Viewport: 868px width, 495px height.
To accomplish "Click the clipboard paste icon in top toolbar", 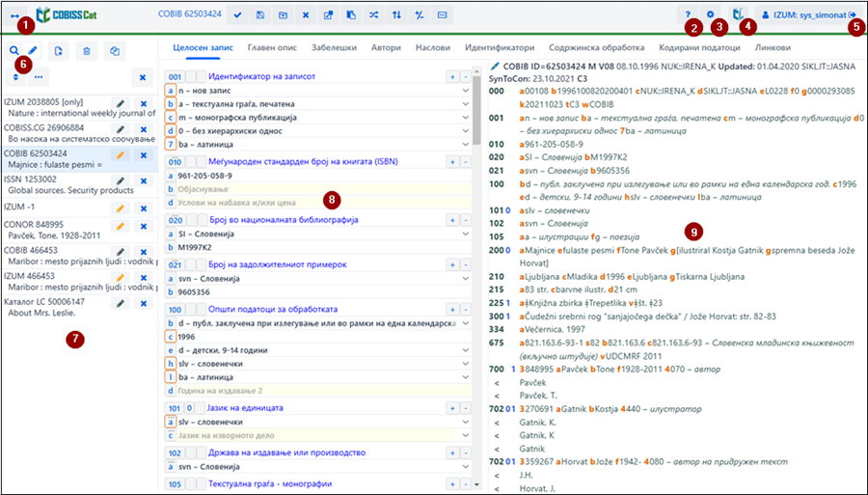I will (351, 14).
